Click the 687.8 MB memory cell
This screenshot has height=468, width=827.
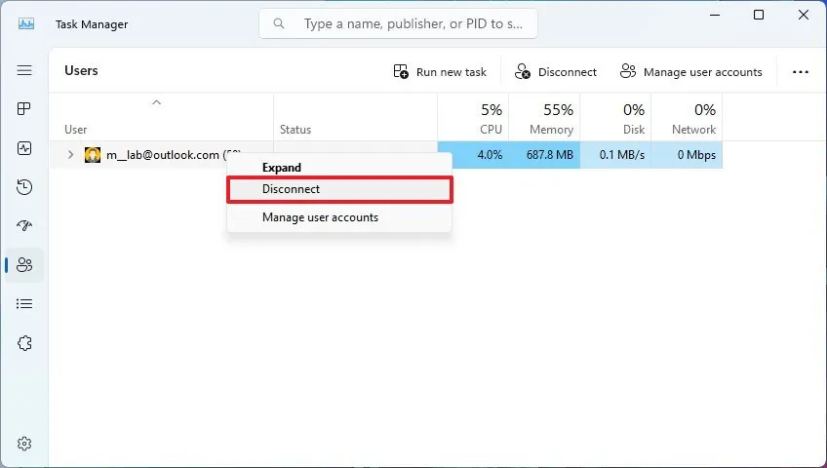pyautogui.click(x=544, y=155)
